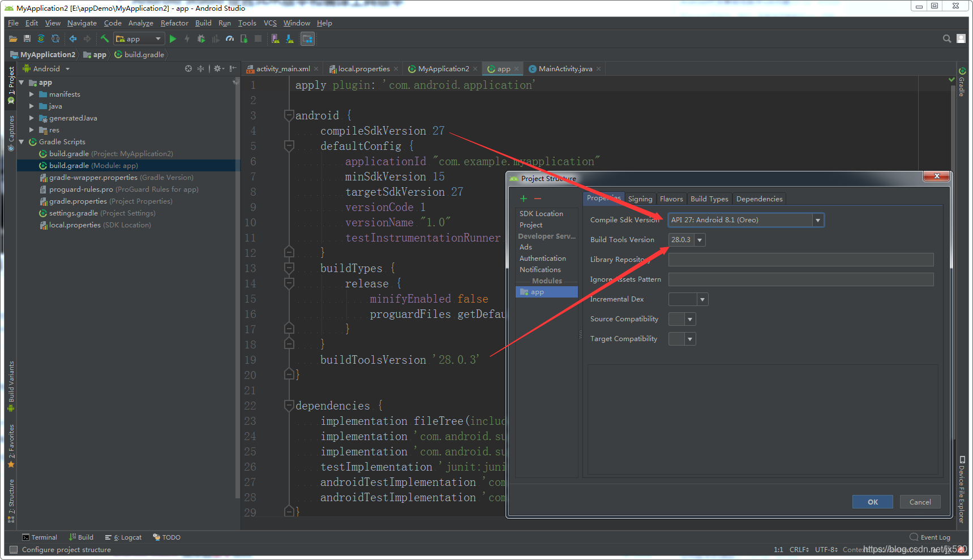
Task: Click OK in Project Structure dialog
Action: 873,502
